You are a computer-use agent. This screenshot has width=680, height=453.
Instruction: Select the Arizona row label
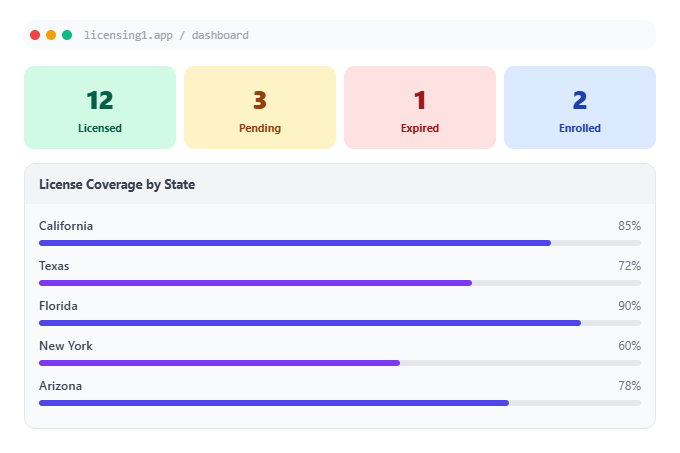point(61,386)
